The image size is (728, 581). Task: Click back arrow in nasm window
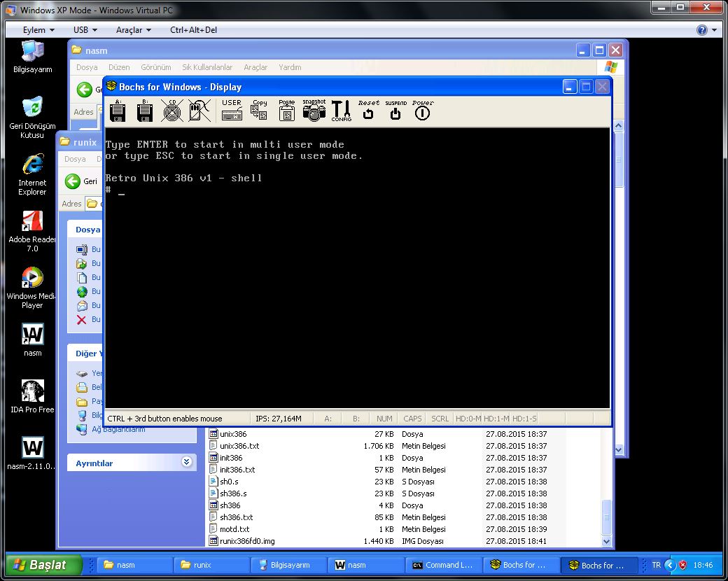point(85,89)
